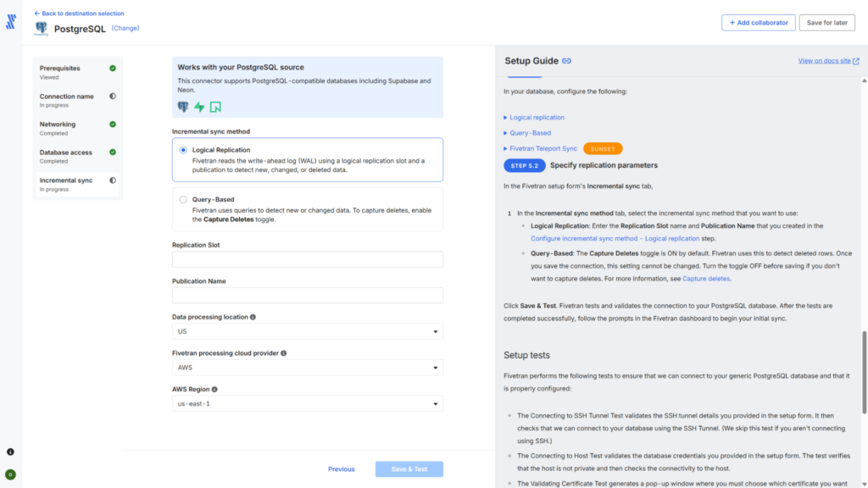Screen dimensions: 868x488
Task: Click the Setup Guide scroll up arrow
Action: tap(864, 80)
